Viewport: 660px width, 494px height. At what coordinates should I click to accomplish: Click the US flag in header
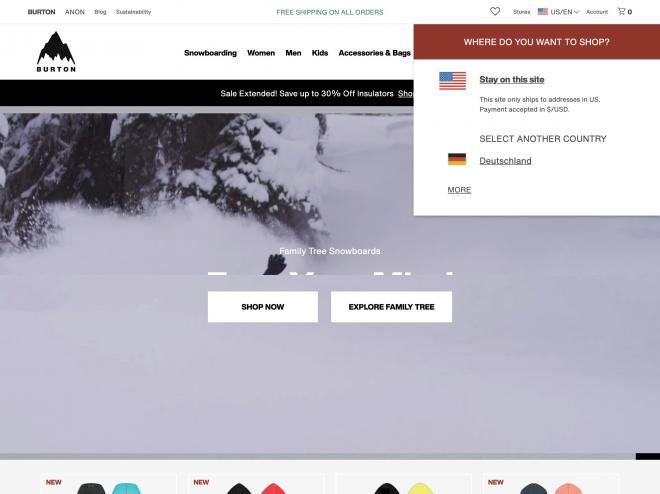point(543,12)
